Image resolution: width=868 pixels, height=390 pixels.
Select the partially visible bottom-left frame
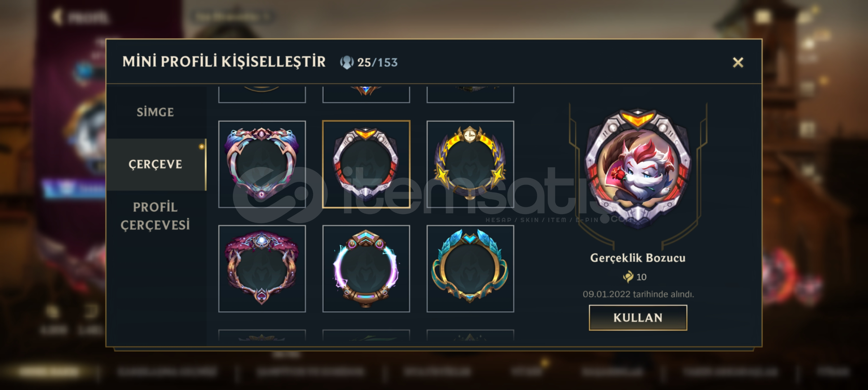point(262,335)
